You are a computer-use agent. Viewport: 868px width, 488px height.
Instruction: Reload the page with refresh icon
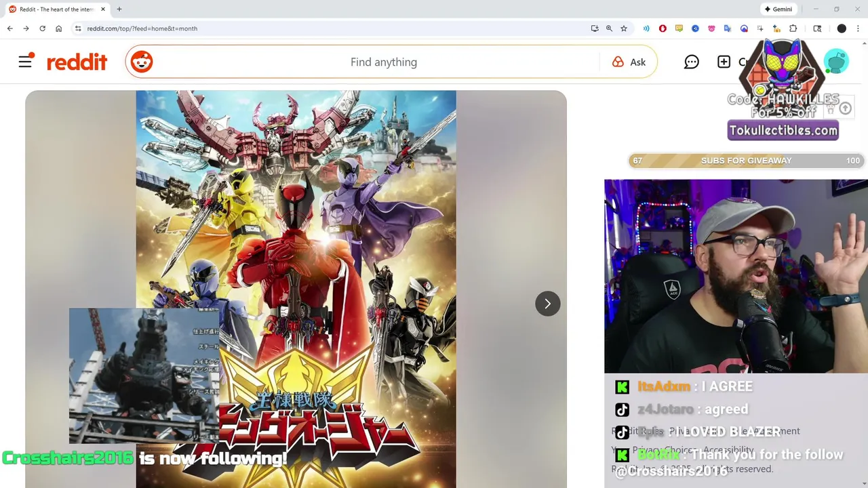pyautogui.click(x=42, y=28)
